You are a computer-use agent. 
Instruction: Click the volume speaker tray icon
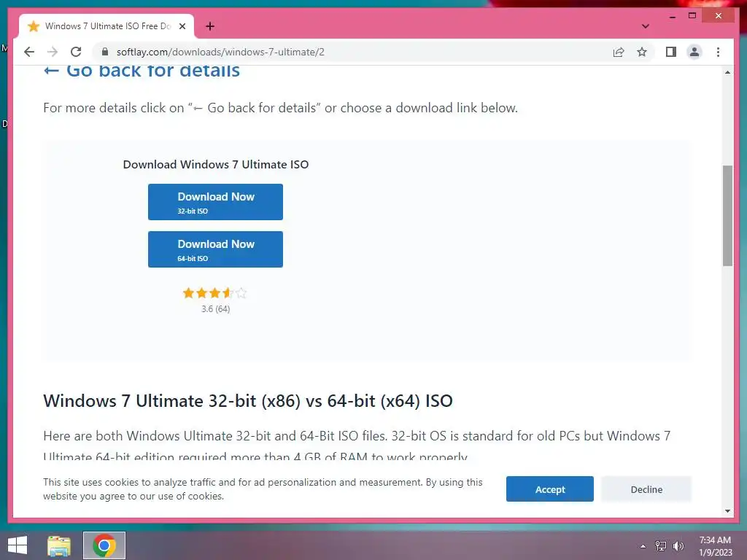pyautogui.click(x=678, y=546)
